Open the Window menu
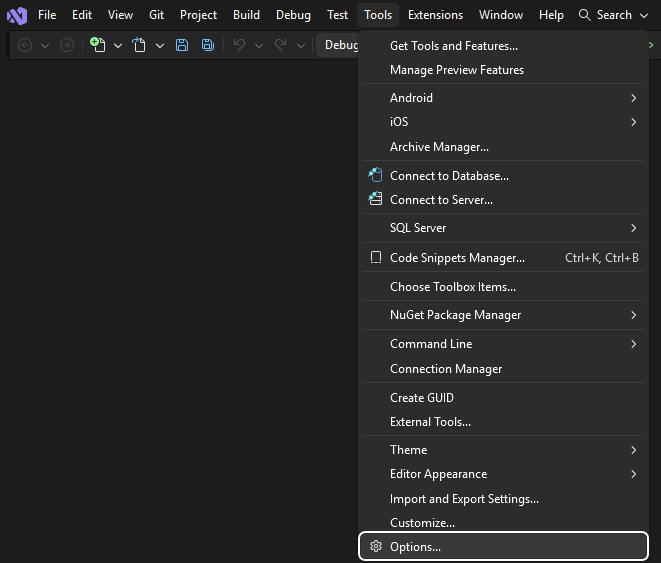 [x=501, y=15]
